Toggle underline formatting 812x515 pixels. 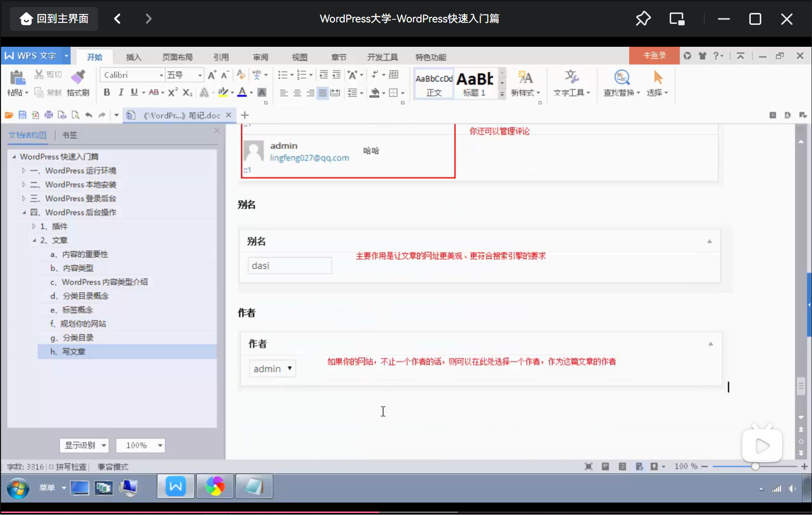coord(134,92)
